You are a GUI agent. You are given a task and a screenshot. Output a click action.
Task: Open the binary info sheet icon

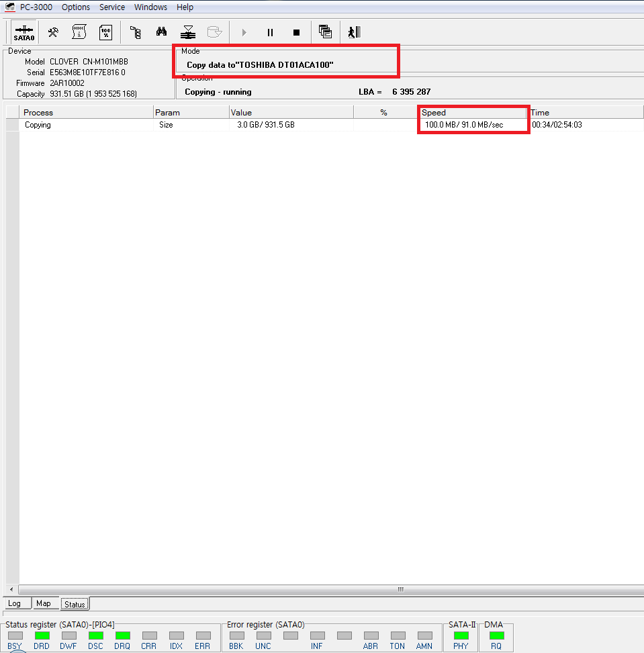[79, 32]
